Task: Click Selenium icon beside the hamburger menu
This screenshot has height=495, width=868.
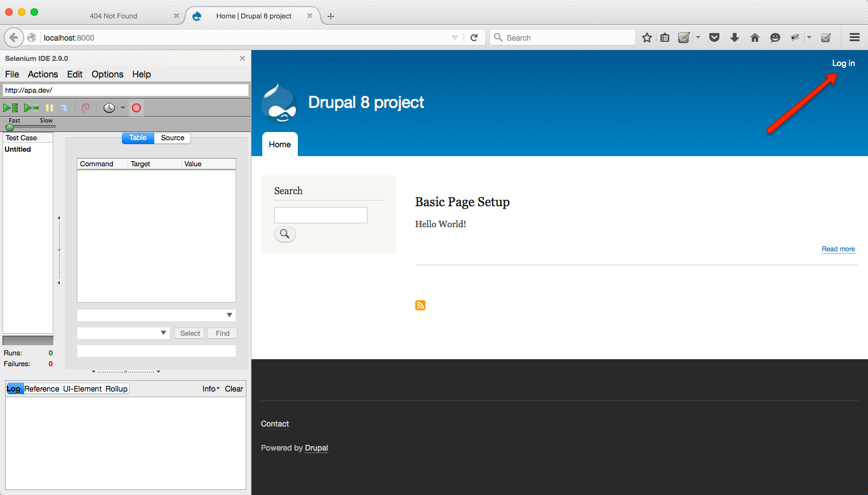Action: point(826,37)
